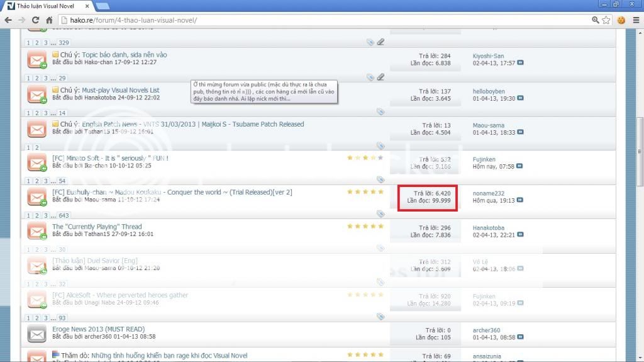Click the browser back arrow button
The height and width of the screenshot is (362, 644).
(x=8, y=20)
